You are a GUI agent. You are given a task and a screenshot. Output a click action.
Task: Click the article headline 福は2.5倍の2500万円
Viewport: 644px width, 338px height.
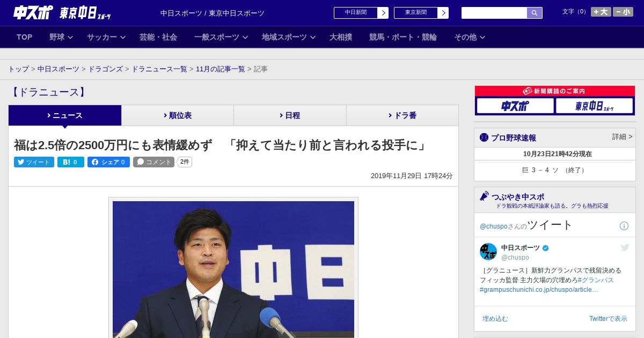click(x=221, y=145)
